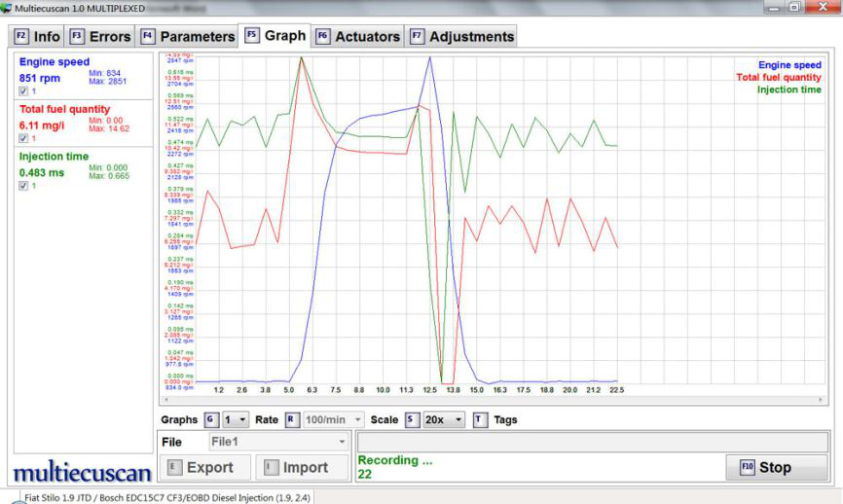Click the F3 key icon beside Errors

point(76,37)
